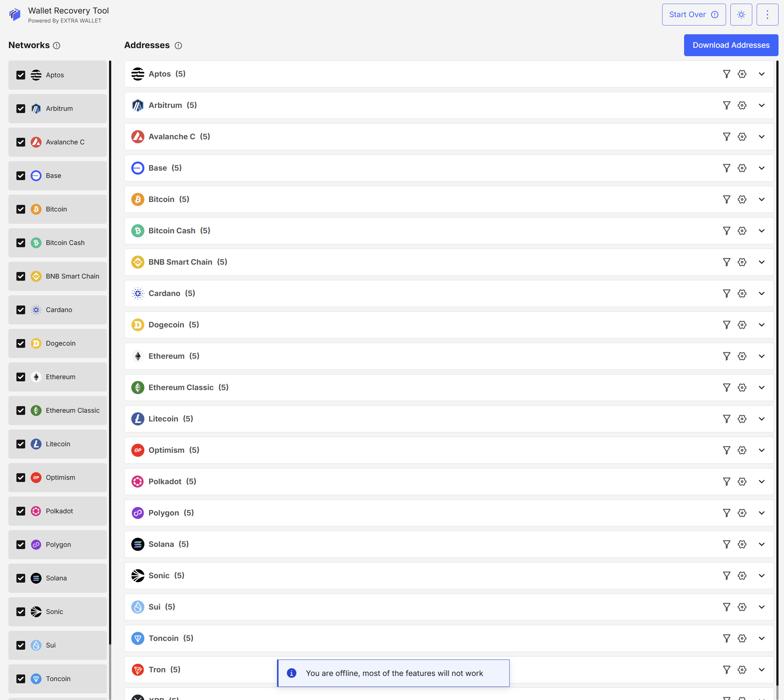Expand the Aptos addresses section

click(x=762, y=74)
